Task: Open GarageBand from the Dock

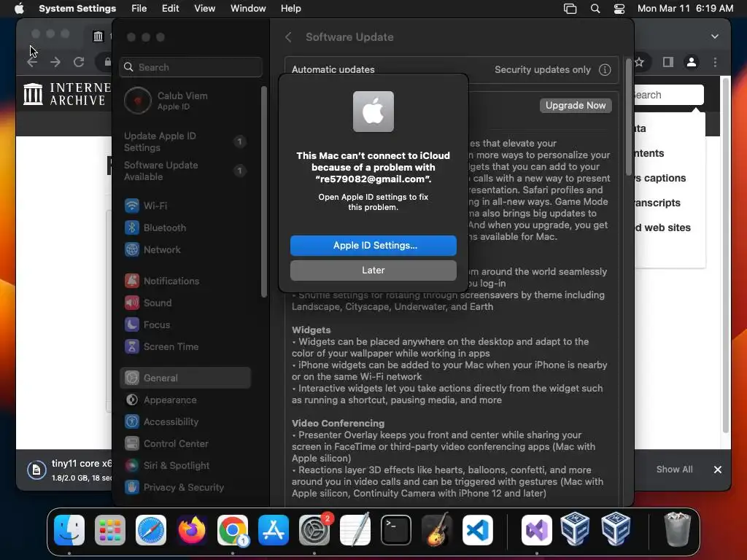Action: pyautogui.click(x=437, y=530)
